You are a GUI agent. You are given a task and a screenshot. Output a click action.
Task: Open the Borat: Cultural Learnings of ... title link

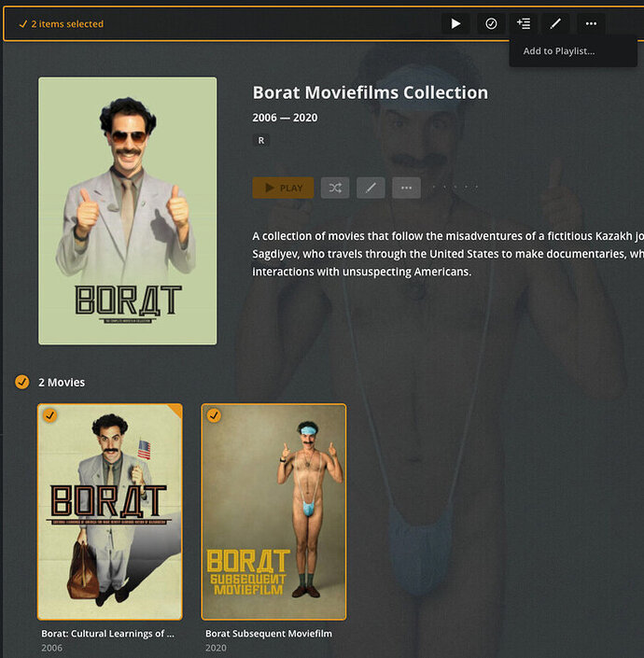[107, 633]
